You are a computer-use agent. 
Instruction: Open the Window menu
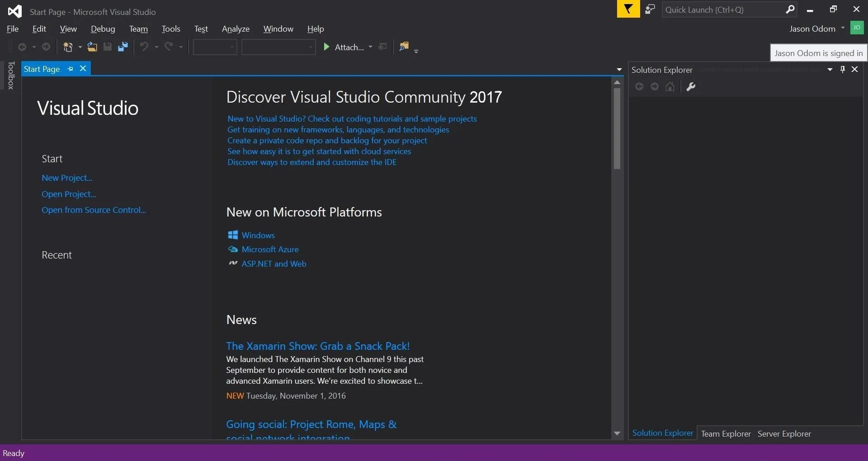[x=278, y=29]
